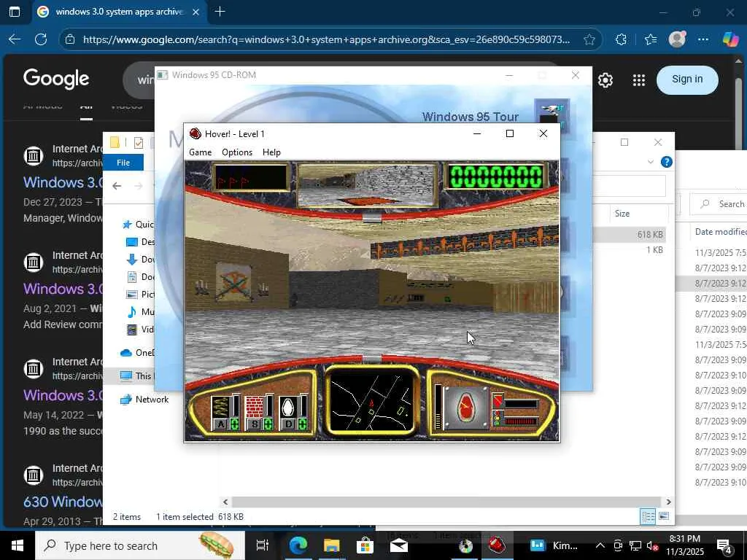Image resolution: width=747 pixels, height=560 pixels.
Task: Click the Back arrow in File Explorer
Action: pos(117,186)
